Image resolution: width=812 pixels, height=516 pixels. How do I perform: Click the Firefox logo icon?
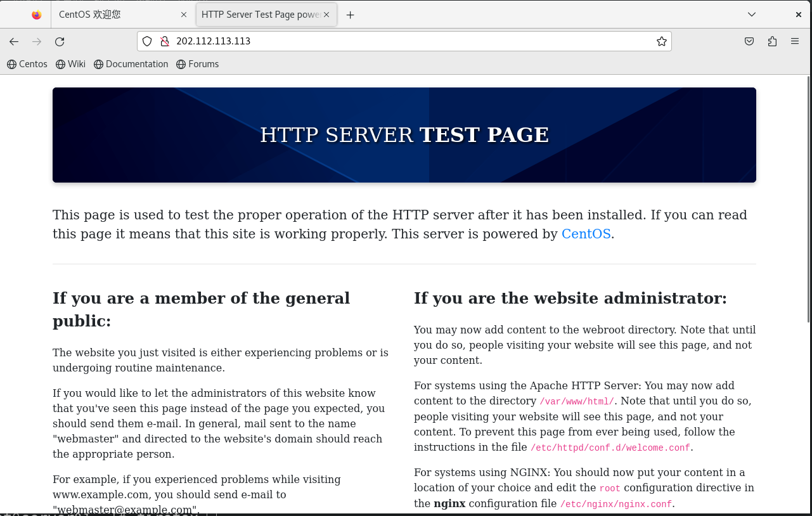pos(37,15)
